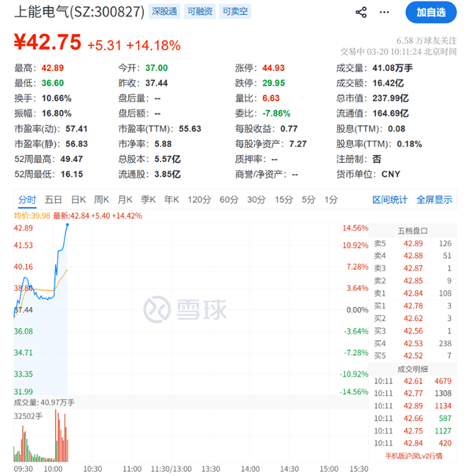Switch to the 日K chart tab

point(79,200)
